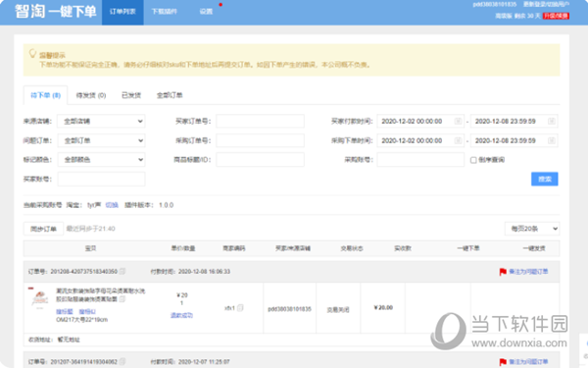Screen dimensions: 588x368
Task: Focus the 采购账号 input field
Action: 420,160
